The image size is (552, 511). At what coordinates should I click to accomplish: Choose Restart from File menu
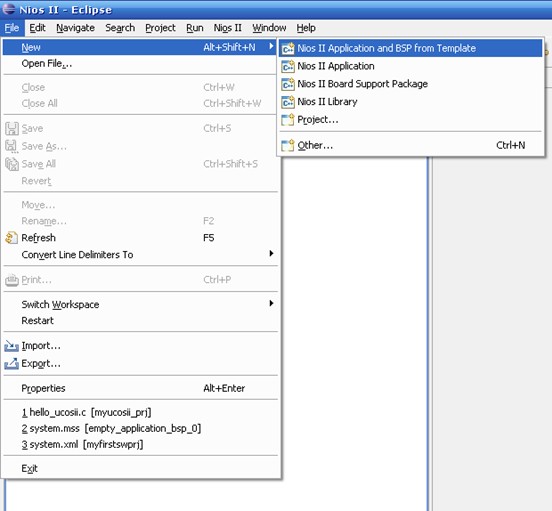coord(38,321)
